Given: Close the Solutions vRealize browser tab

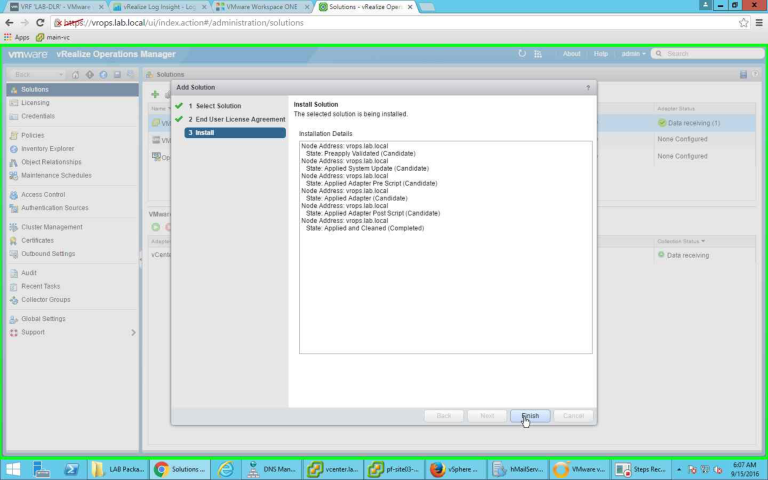Looking at the screenshot, I should [x=410, y=7].
